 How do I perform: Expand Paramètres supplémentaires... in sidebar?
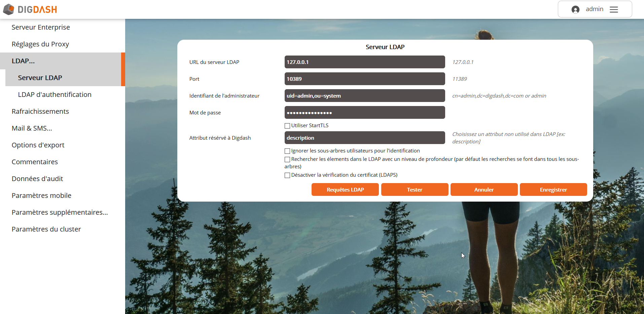60,212
